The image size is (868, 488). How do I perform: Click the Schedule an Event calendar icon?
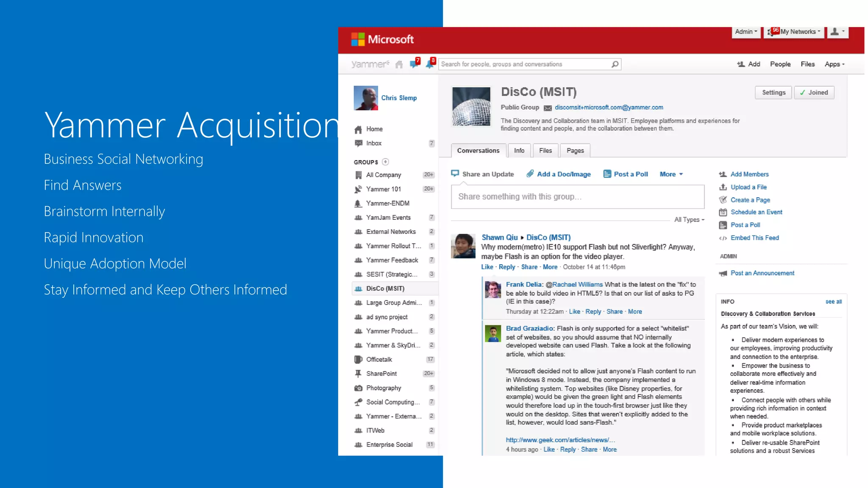723,212
